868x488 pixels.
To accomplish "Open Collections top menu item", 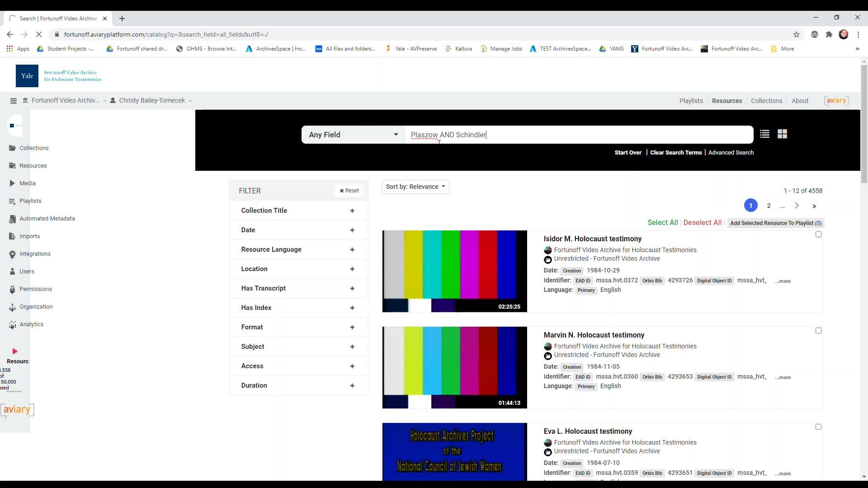I will (766, 101).
